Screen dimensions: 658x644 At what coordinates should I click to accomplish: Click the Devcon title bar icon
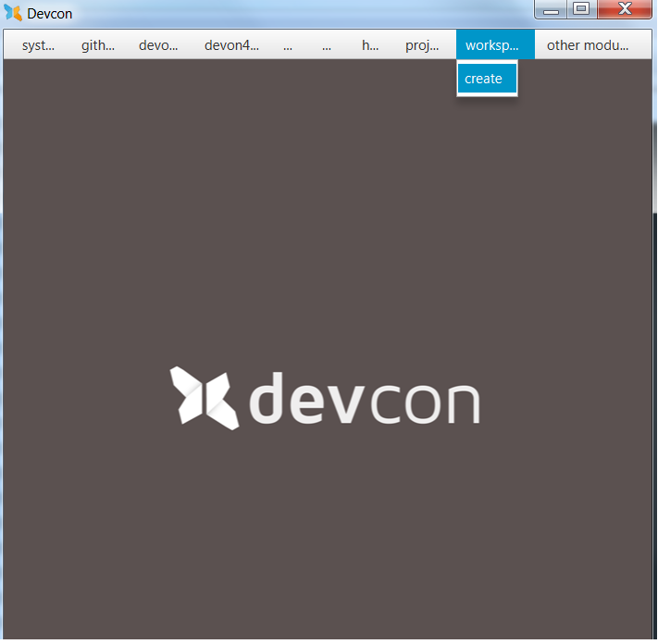(x=13, y=13)
